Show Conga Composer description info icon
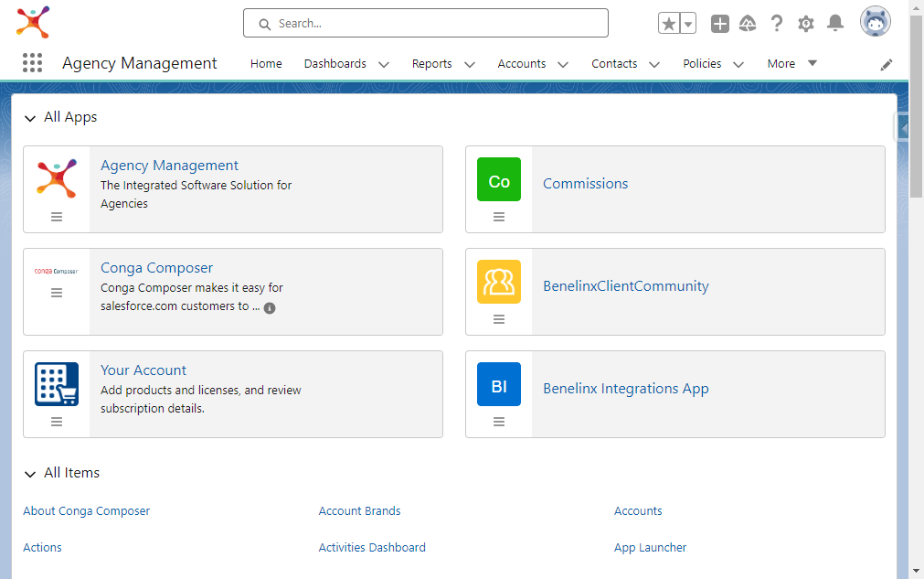This screenshot has width=924, height=579. (270, 307)
